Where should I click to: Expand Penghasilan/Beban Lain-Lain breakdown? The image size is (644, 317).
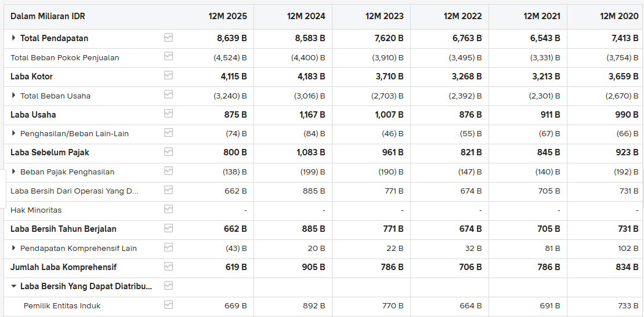pyautogui.click(x=13, y=134)
